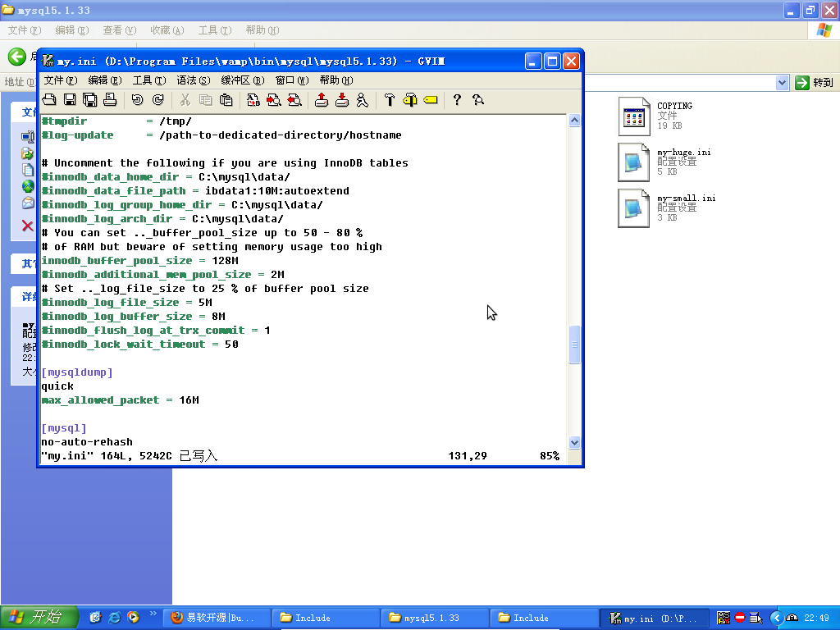Open Explorer's 帮助 menu
Screen dimensions: 840x630
pyautogui.click(x=262, y=30)
